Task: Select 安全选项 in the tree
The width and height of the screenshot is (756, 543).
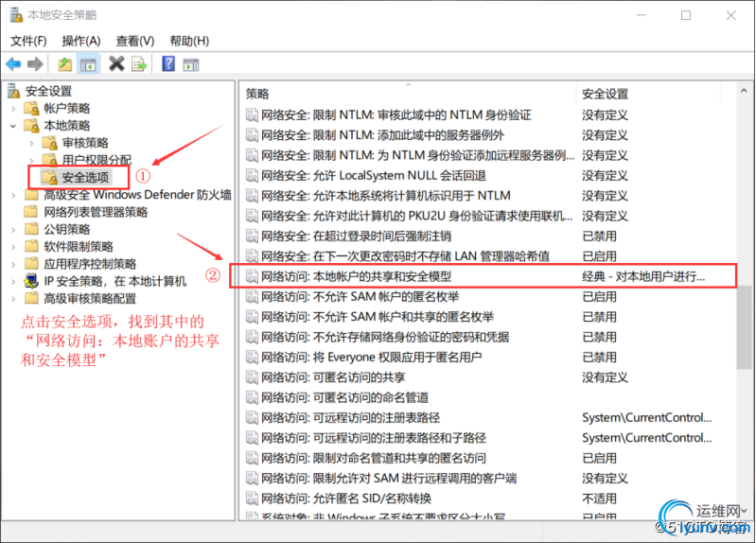Action: pyautogui.click(x=85, y=178)
